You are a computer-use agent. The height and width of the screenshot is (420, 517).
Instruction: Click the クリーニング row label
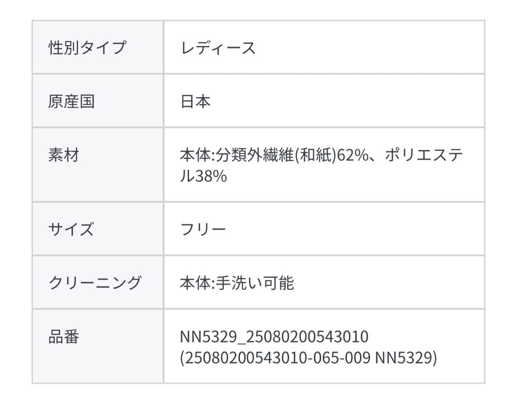tap(95, 283)
